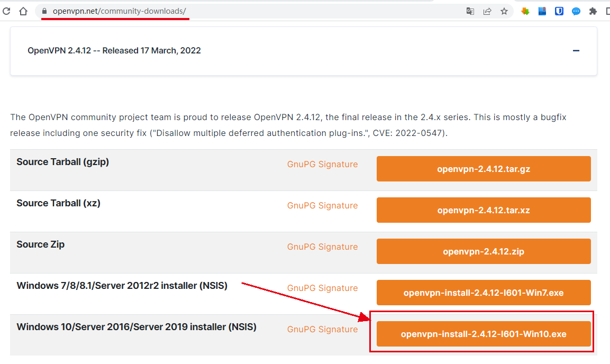Viewport: 610px width, 364px height.
Task: Open the orange download arrow extension
Action: pyautogui.click(x=525, y=11)
